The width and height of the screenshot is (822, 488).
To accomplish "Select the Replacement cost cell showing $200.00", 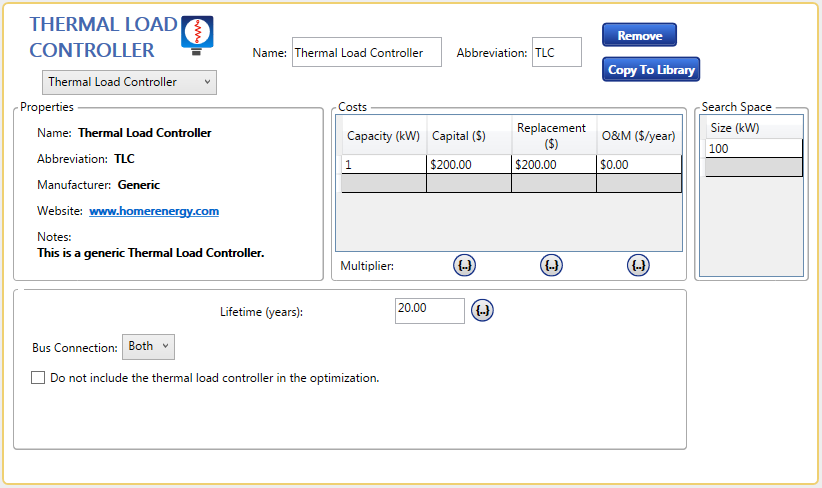I will click(x=553, y=165).
